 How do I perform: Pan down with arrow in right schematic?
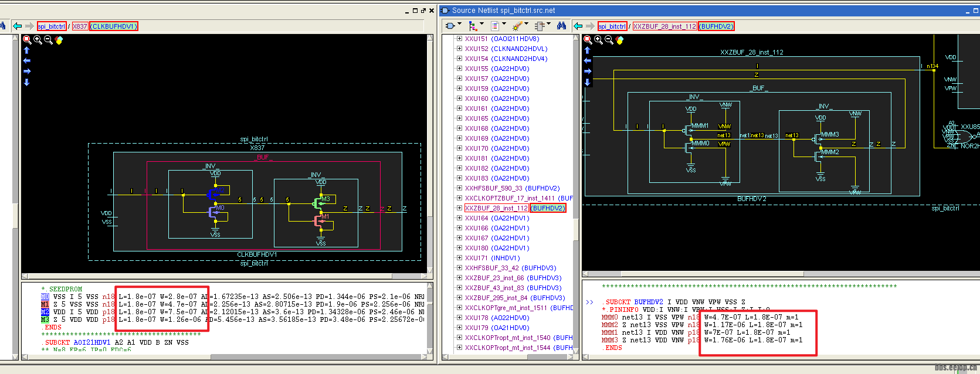(x=587, y=82)
